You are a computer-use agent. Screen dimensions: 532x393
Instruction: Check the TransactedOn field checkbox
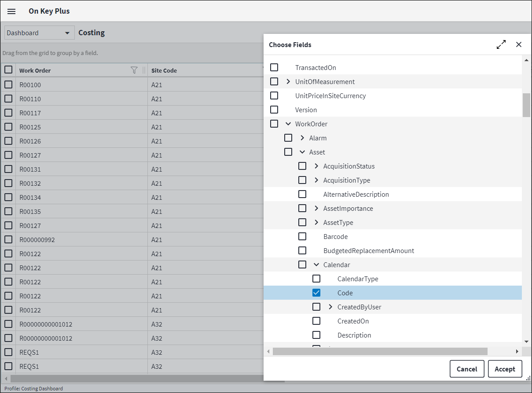274,67
